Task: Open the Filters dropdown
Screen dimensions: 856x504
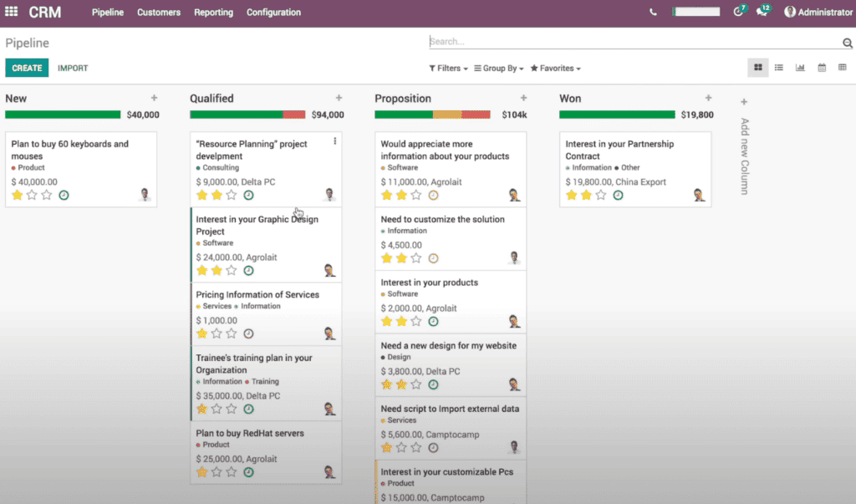Action: point(448,69)
